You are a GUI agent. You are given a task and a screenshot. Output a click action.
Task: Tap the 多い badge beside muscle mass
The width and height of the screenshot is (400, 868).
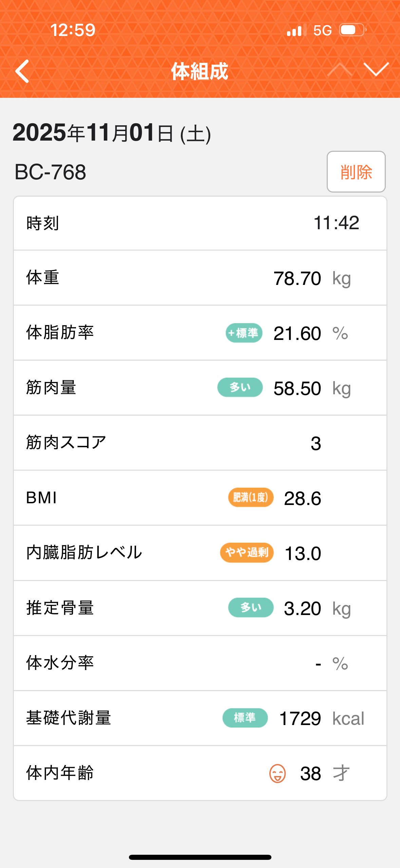[240, 387]
